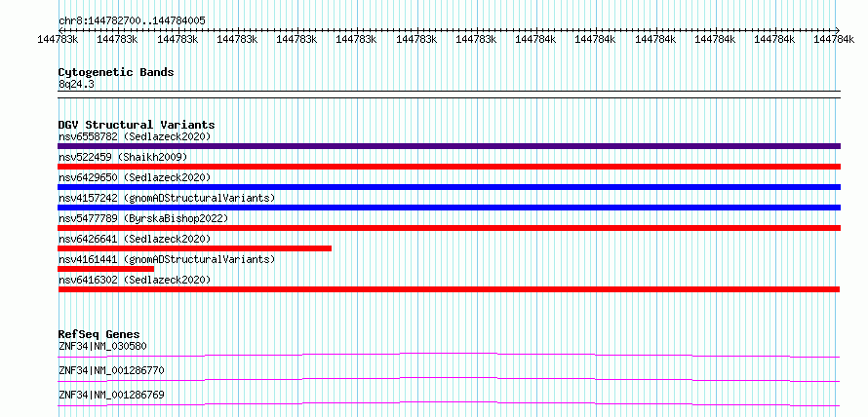Open variant nsv6429650 (Sedlazeck2020) label
Viewport: 868px width, 417px height.
pos(135,177)
